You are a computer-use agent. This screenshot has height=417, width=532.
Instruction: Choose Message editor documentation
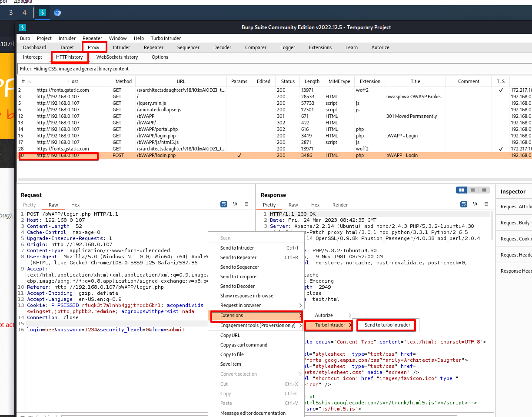(256, 413)
